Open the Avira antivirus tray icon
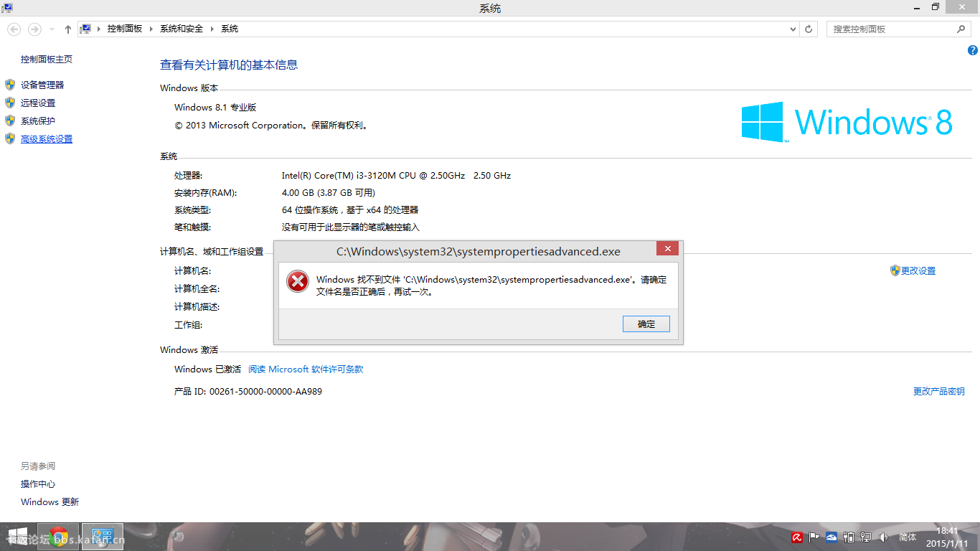 point(797,537)
